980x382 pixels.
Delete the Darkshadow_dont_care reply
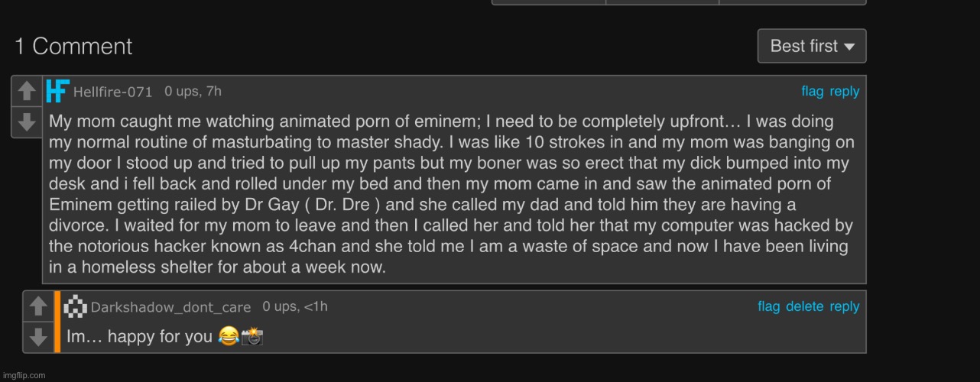click(x=804, y=306)
